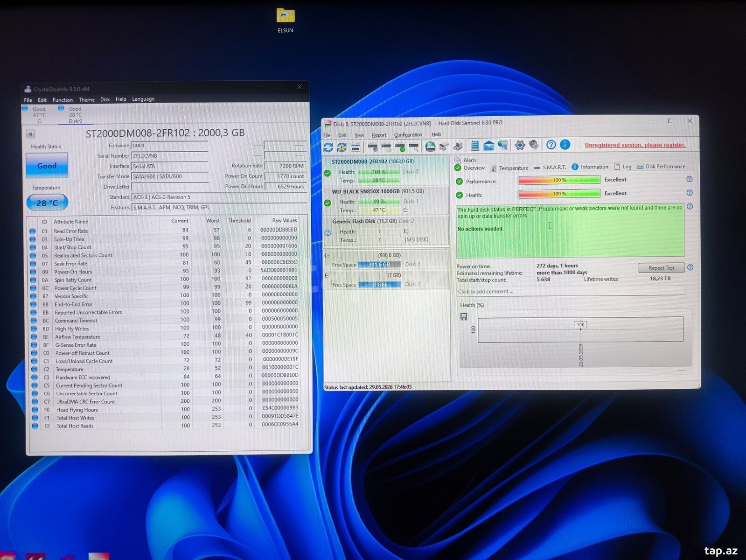The height and width of the screenshot is (560, 746).
Task: Open the View menu in Hard Disk Sentinel
Action: click(359, 135)
